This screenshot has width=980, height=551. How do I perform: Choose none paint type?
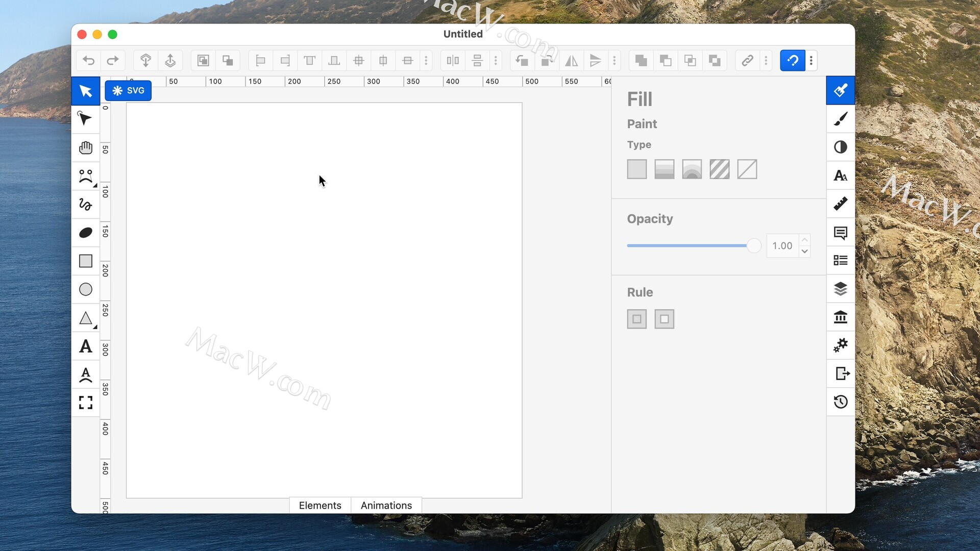(747, 169)
